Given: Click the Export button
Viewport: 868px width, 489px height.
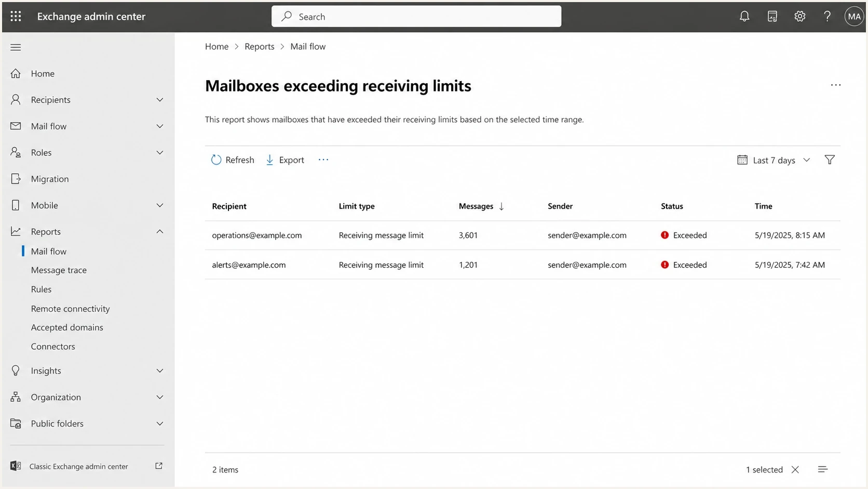Looking at the screenshot, I should click(285, 160).
